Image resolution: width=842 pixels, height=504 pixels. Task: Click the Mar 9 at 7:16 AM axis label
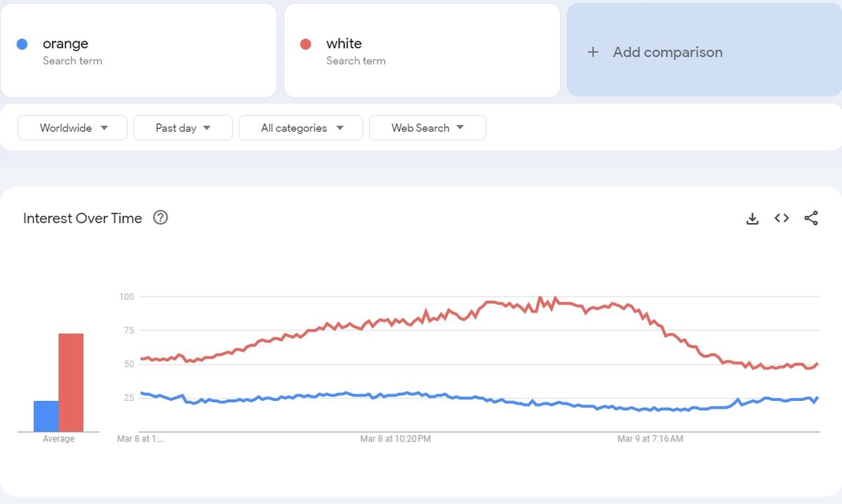click(650, 439)
